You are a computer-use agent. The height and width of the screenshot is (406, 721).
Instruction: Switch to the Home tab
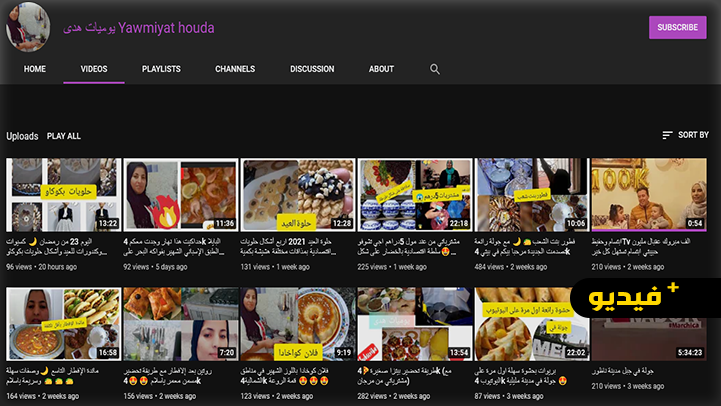click(x=35, y=69)
